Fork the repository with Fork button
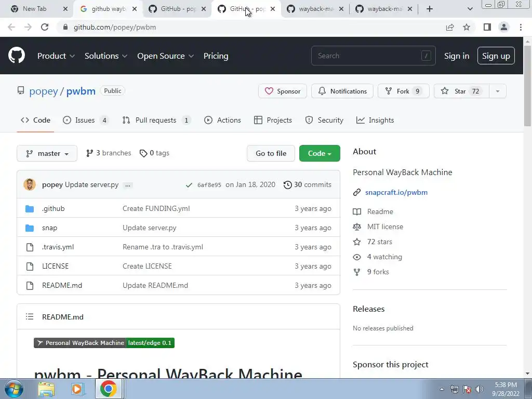 [403, 91]
